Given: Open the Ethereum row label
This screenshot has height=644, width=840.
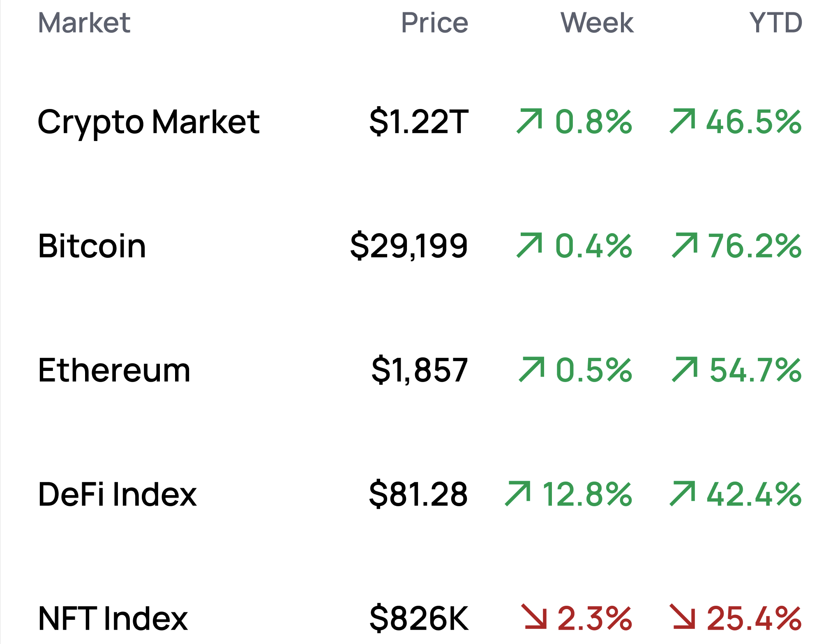Looking at the screenshot, I should coord(114,371).
